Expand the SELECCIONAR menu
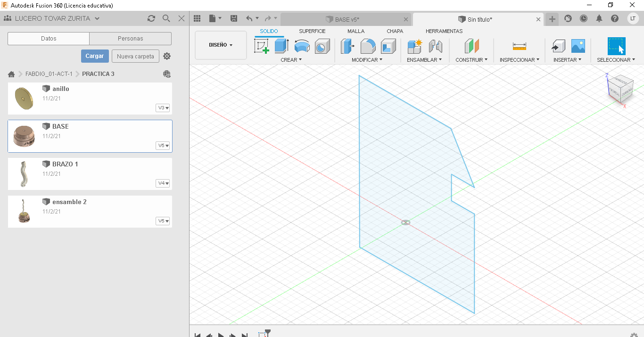This screenshot has width=644, height=337. [x=616, y=60]
